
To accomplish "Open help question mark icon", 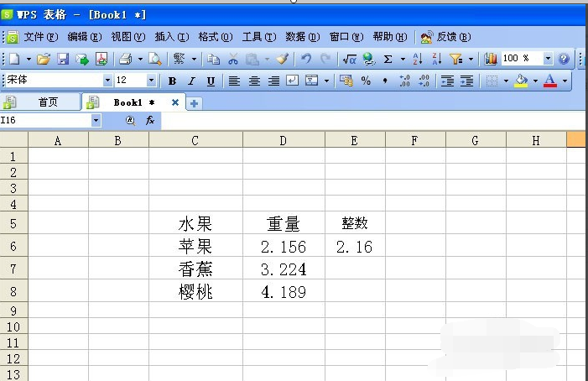I will [564, 59].
